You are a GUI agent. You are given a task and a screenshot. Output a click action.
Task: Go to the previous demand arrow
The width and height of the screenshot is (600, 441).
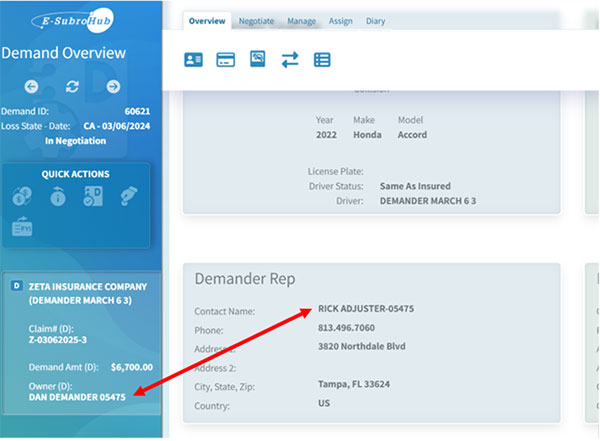[x=32, y=87]
